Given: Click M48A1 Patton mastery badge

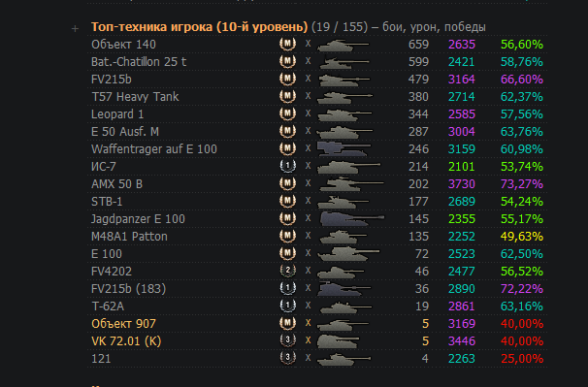Looking at the screenshot, I should pos(287,236).
